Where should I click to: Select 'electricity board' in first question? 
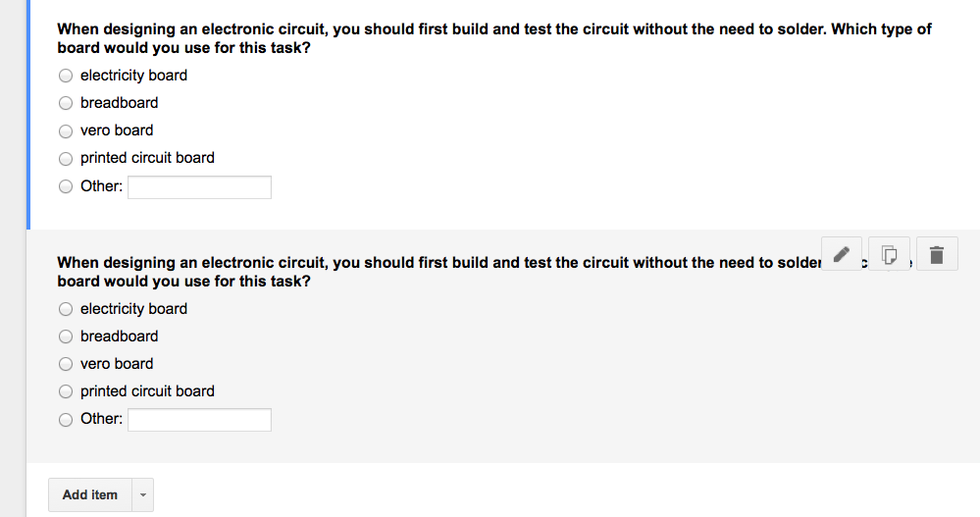tap(66, 76)
